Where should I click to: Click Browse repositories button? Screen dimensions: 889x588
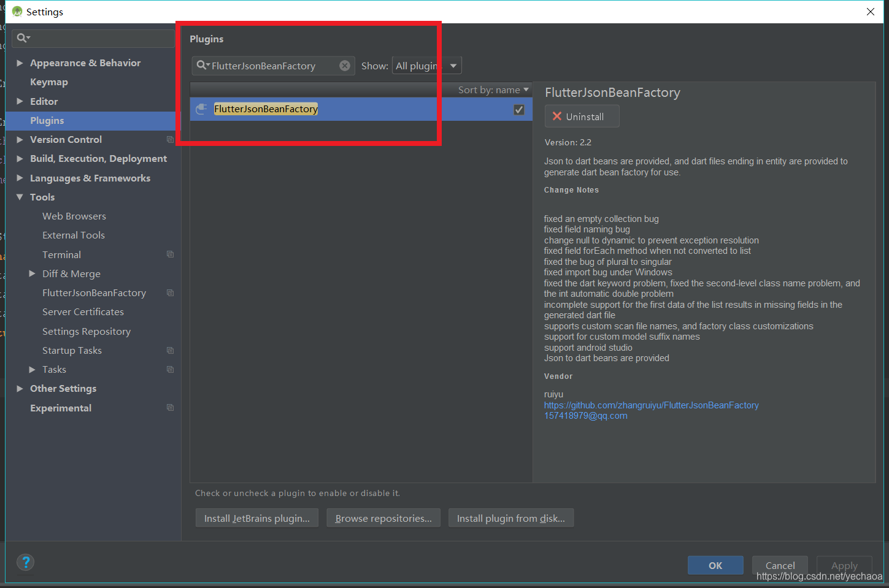click(x=383, y=518)
